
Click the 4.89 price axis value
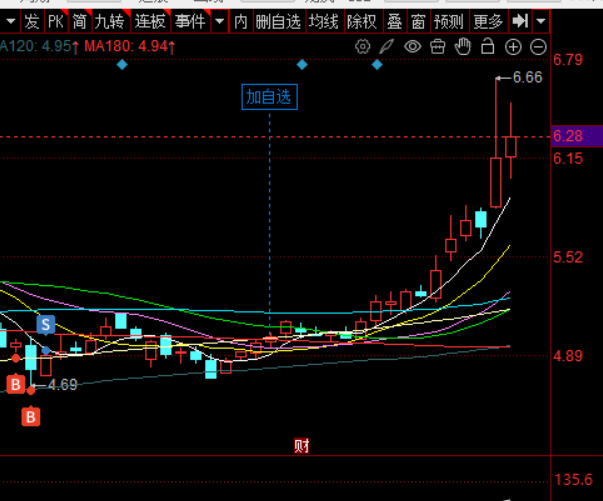point(568,356)
